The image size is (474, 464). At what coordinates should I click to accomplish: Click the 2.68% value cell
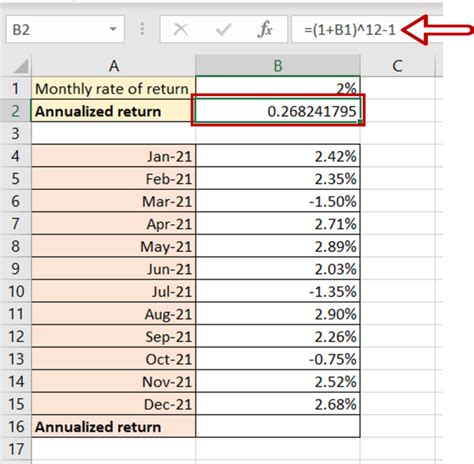[278, 404]
